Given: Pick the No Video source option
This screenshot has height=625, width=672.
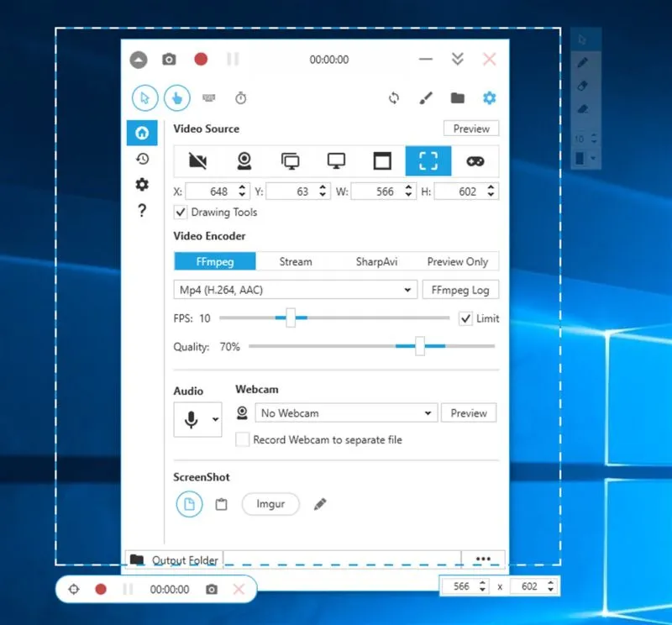Looking at the screenshot, I should tap(199, 160).
